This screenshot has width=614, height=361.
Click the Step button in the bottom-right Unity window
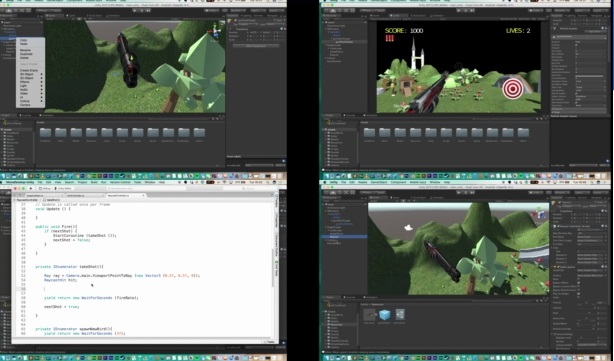pos(472,192)
